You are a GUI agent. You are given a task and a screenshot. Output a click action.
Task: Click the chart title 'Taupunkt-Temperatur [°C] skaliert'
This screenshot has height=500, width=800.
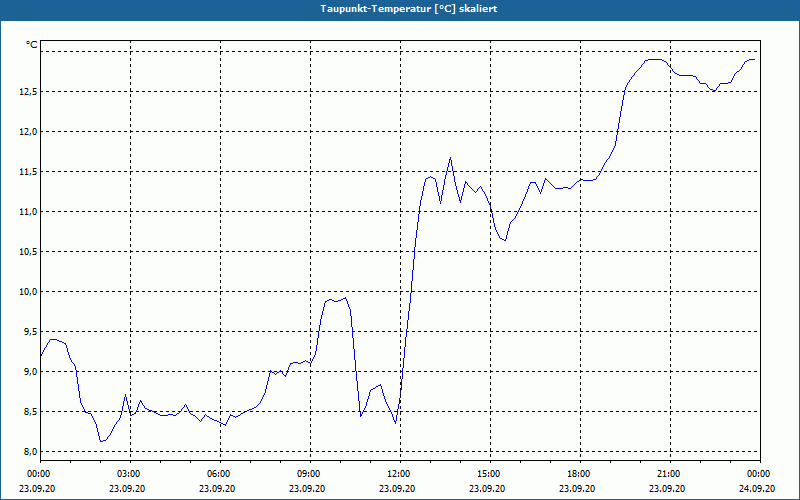(x=409, y=9)
